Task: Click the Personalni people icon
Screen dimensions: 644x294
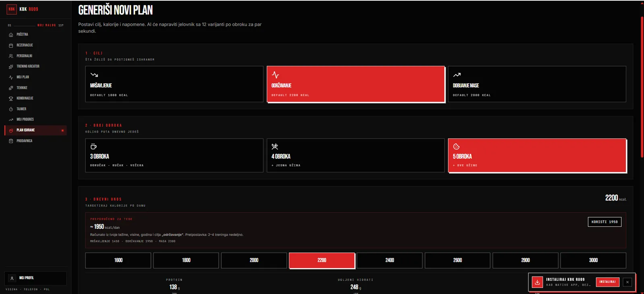Action: (x=11, y=56)
